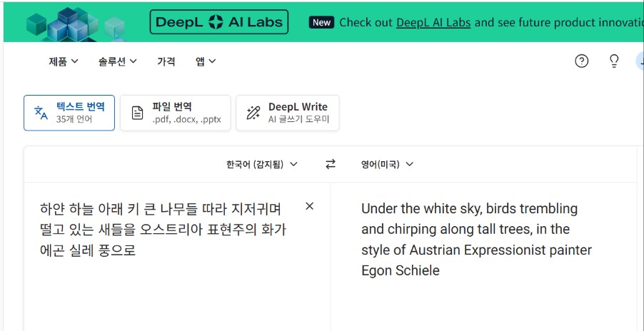644x331 pixels.
Task: Clear source text with X icon
Action: [x=309, y=206]
